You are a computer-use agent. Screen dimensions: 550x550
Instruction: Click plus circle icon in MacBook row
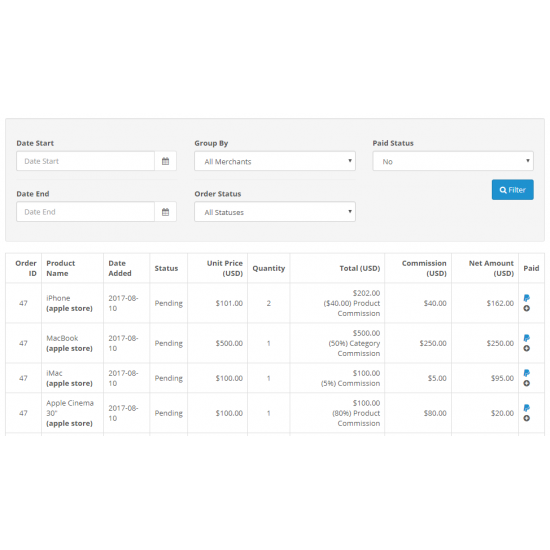coord(526,348)
